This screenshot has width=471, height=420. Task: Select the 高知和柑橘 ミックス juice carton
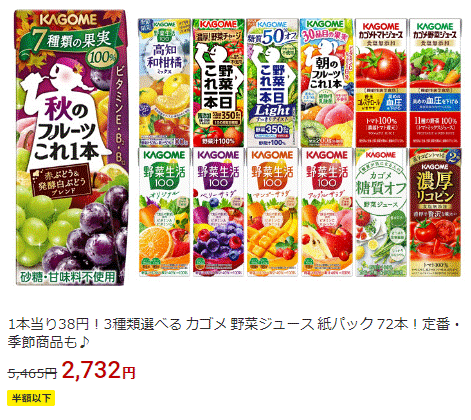click(164, 83)
